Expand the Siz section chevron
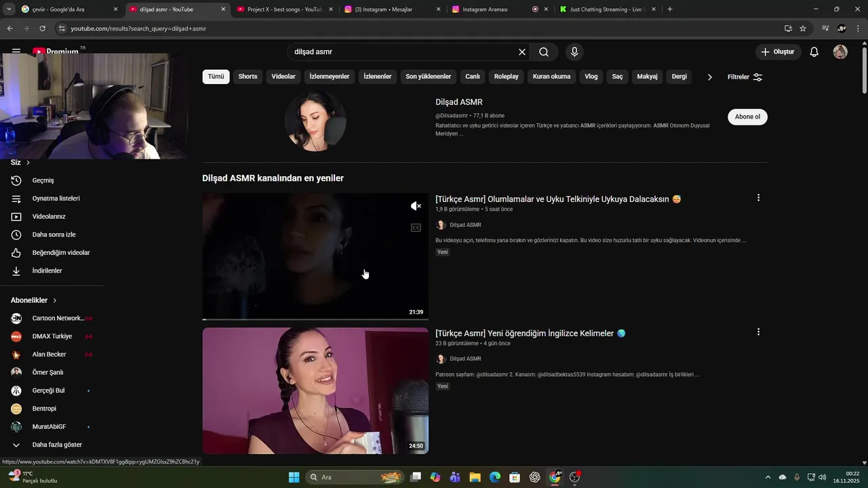Screen dimensions: 868x488 click(x=28, y=163)
